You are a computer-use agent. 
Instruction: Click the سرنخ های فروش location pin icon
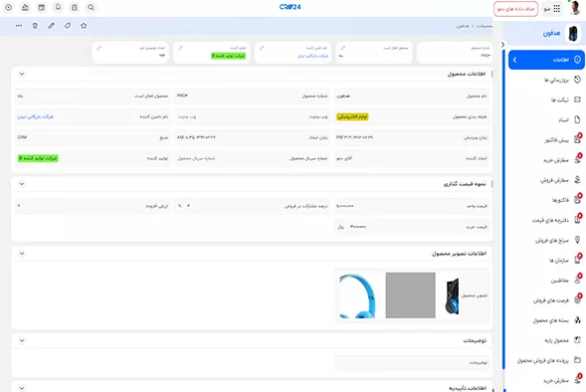click(x=577, y=240)
